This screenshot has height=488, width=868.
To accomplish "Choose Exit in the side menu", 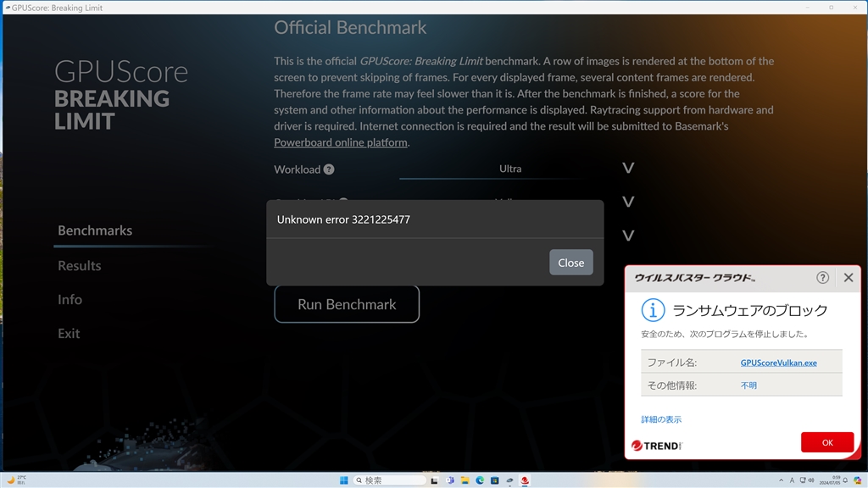I will 69,333.
